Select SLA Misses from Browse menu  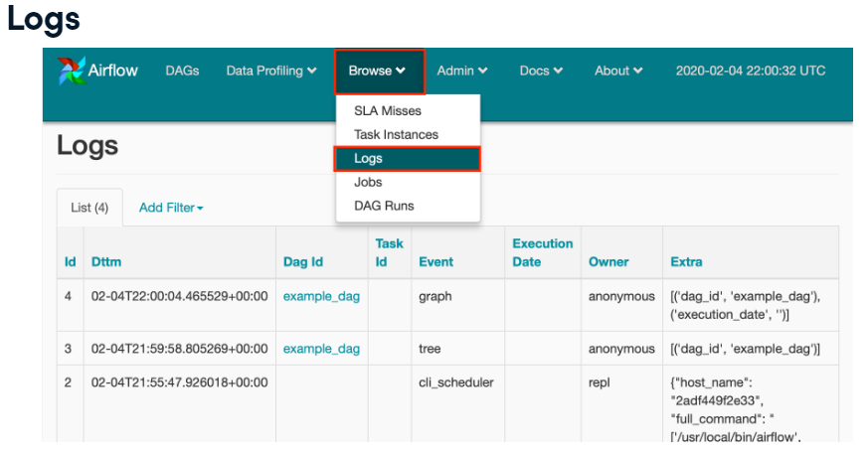coord(388,111)
